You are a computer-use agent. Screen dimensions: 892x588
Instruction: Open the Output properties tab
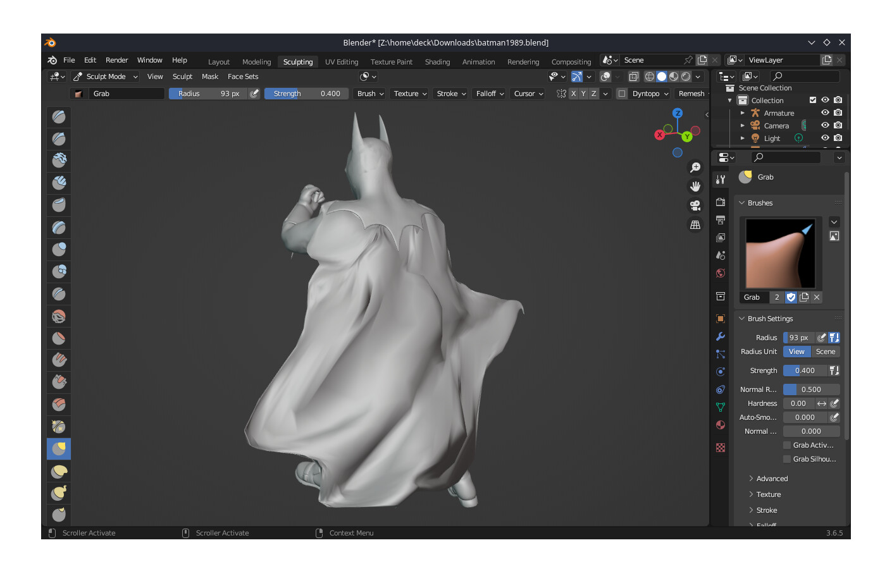point(721,220)
